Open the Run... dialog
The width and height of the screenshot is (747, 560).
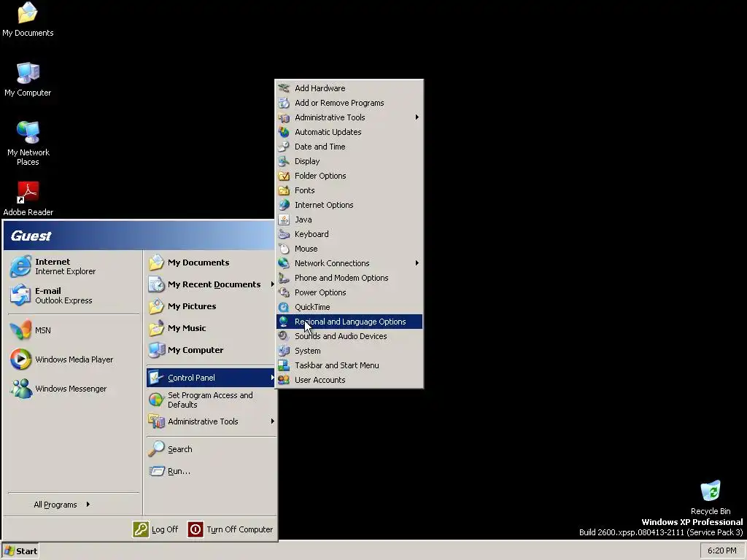pos(211,471)
